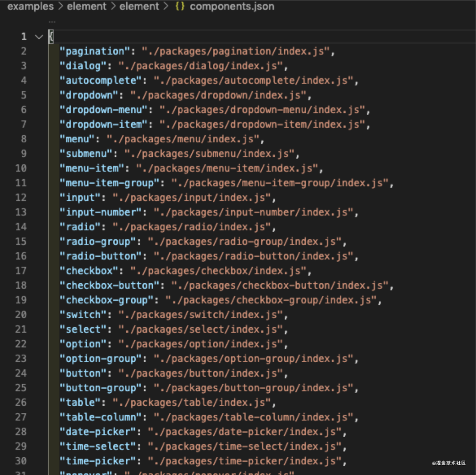The image size is (476, 475).
Task: Click the curly-braces JSON file icon in breadcrumb
Action: [180, 6]
